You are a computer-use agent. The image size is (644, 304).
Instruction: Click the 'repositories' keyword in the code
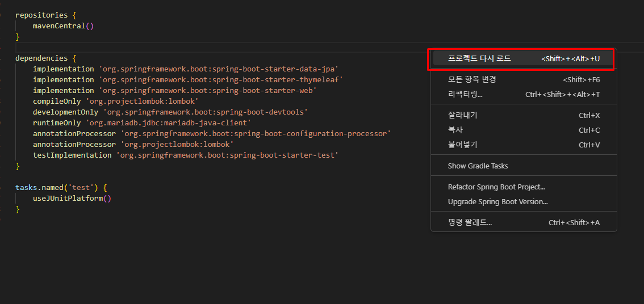(41, 15)
